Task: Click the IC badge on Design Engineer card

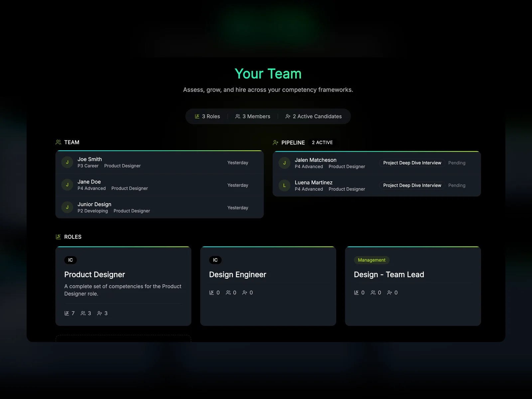Action: coord(215,260)
